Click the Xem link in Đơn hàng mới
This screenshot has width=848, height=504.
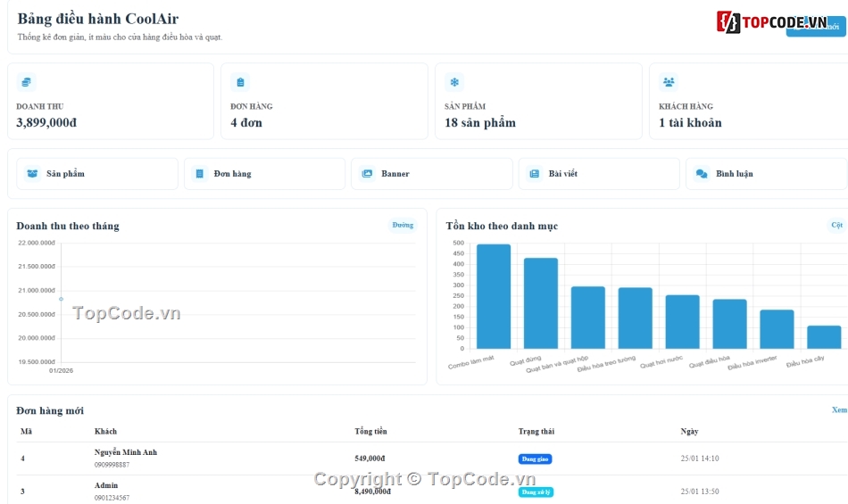839,410
